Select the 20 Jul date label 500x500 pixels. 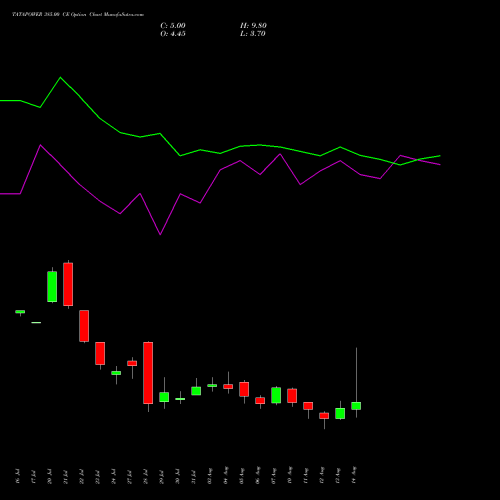click(x=50, y=476)
